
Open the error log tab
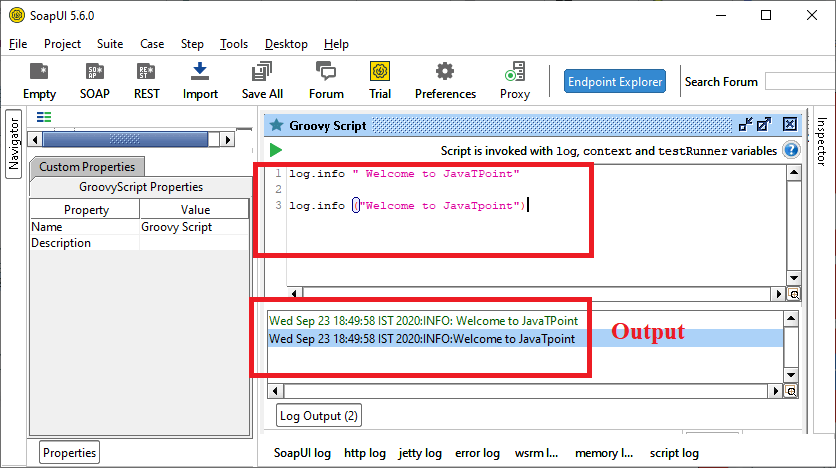(477, 453)
